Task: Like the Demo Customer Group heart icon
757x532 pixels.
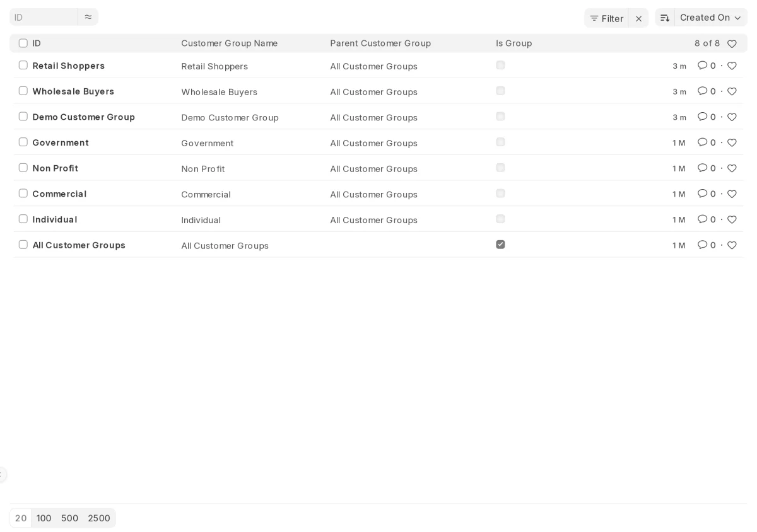Action: (x=732, y=117)
